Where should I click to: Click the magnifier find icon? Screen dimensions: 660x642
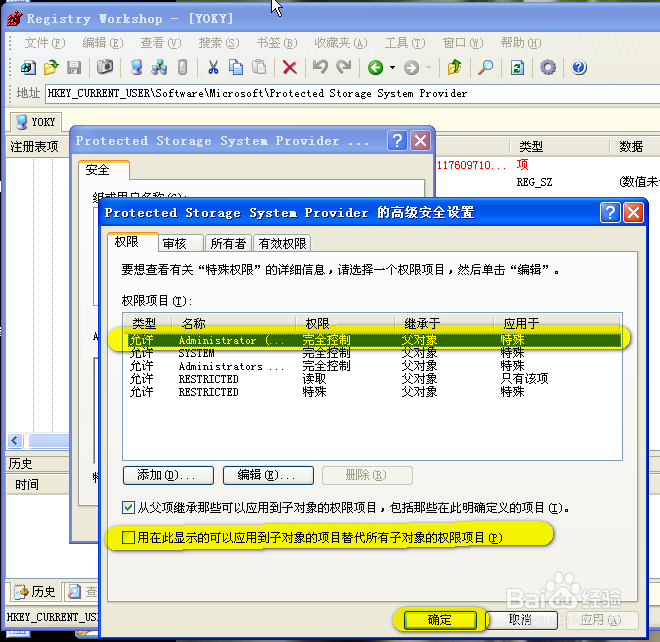pos(485,67)
